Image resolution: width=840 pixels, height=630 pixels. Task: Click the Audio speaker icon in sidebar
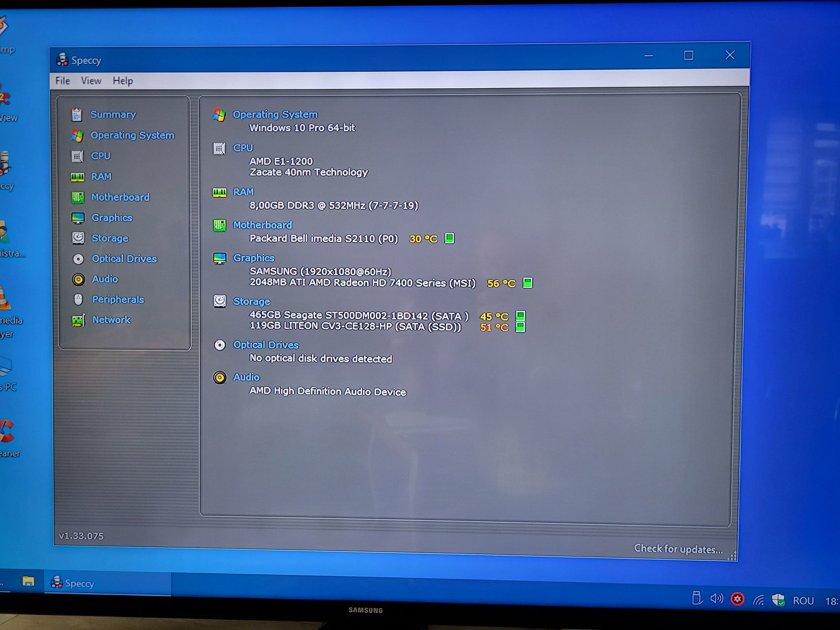tap(78, 279)
